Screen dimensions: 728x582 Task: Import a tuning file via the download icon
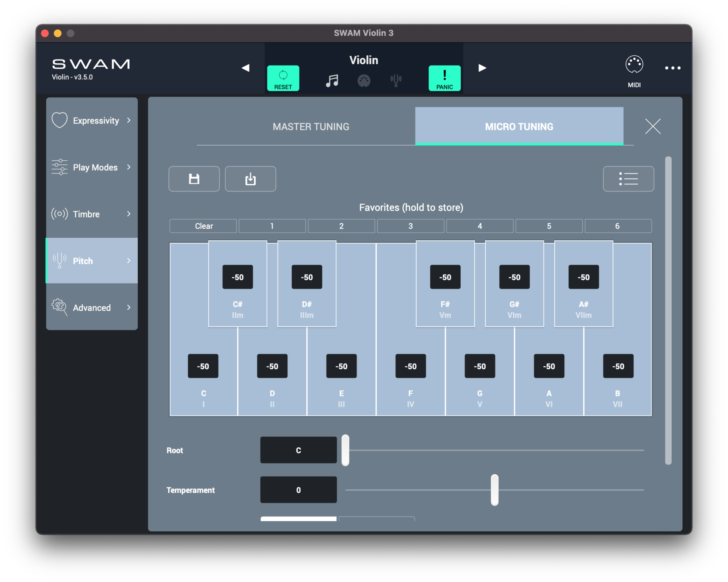[x=250, y=179]
